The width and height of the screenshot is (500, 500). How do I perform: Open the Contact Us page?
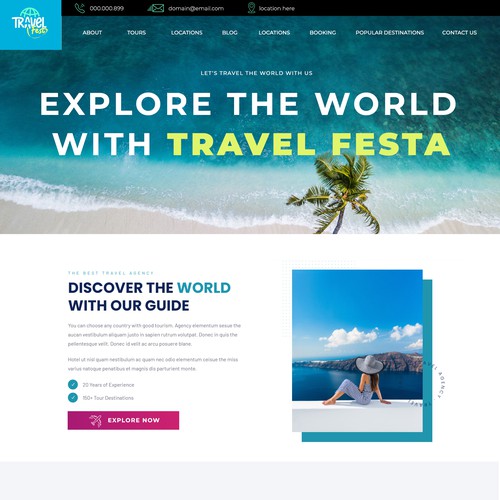point(459,33)
